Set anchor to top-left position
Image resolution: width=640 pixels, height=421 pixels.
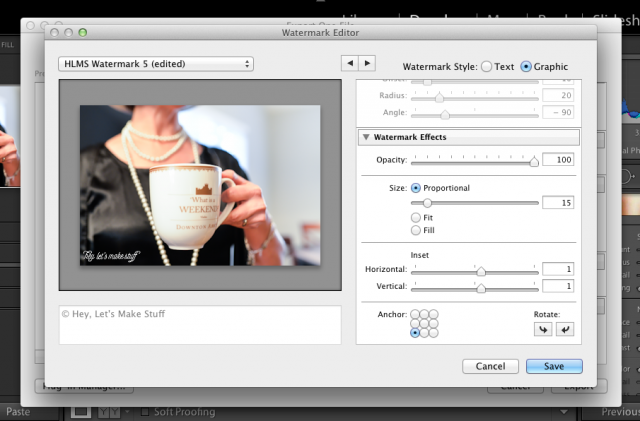pyautogui.click(x=415, y=314)
